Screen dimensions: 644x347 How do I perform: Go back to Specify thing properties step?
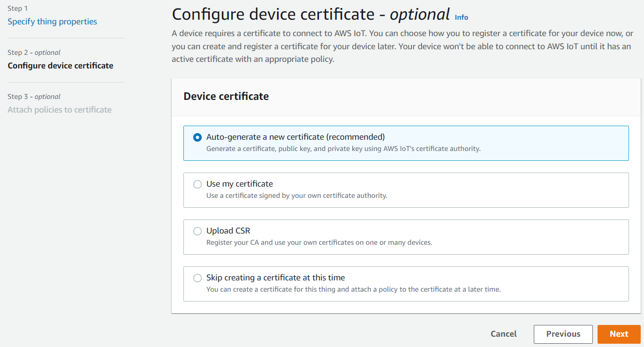point(53,22)
